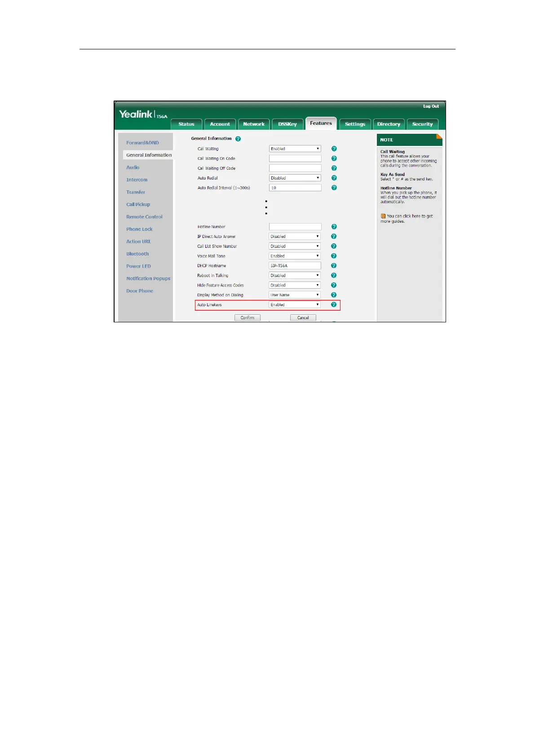Click help icon for Auto Linekeys
Image resolution: width=535 pixels, height=756 pixels.
[334, 305]
